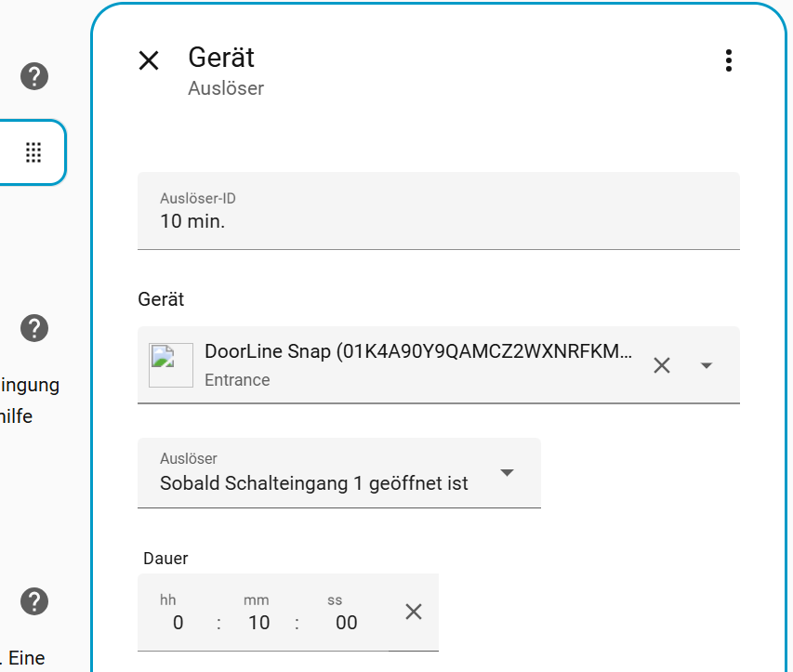Image resolution: width=793 pixels, height=672 pixels.
Task: Click the minutes (mm) duration field
Action: coord(258,622)
